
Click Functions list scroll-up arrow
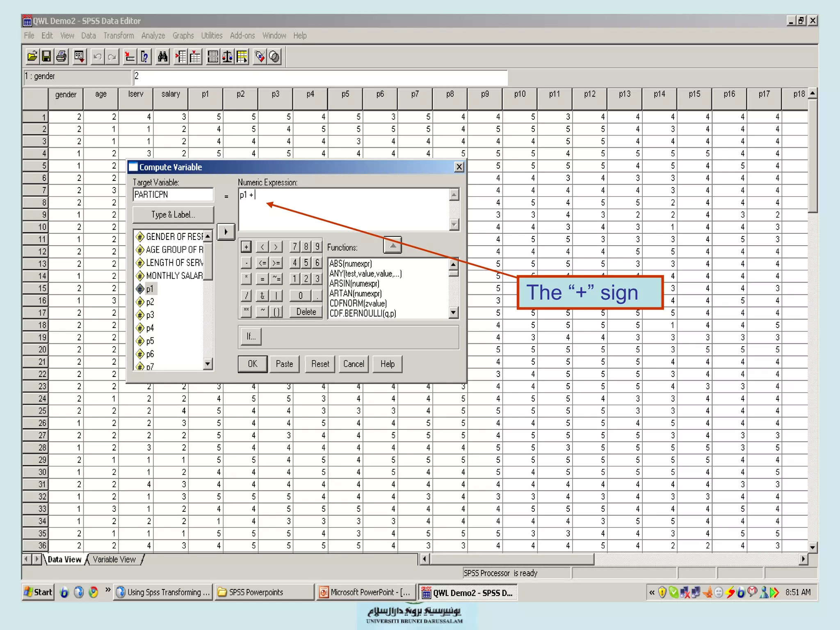(x=453, y=264)
